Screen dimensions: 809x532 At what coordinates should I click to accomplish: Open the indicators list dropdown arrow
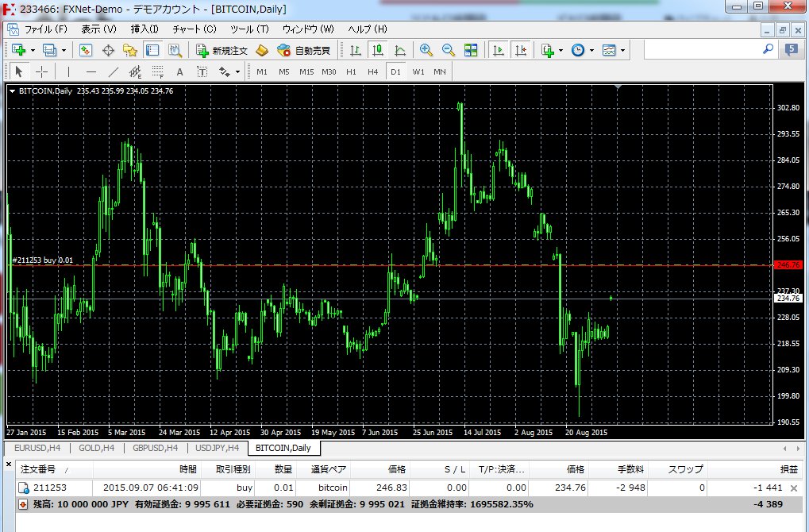(x=561, y=50)
